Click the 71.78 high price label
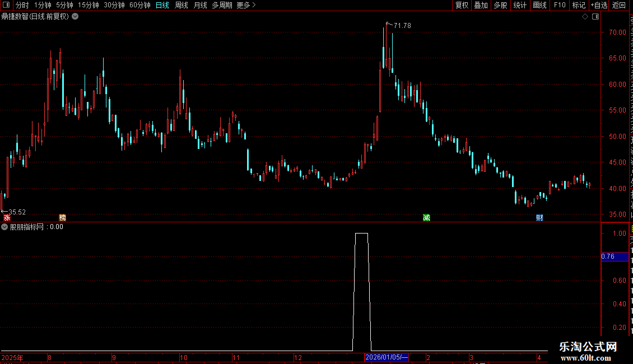Viewport: 633px width, 364px height. coord(403,25)
